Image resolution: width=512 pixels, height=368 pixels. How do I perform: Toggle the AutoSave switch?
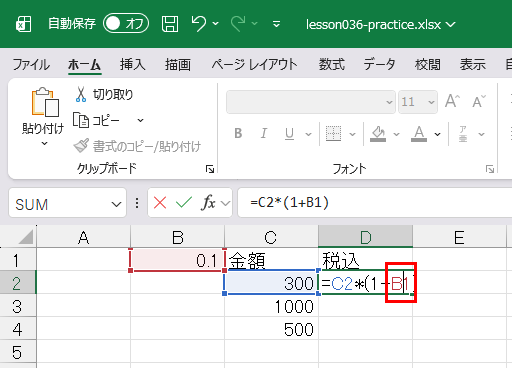[126, 23]
